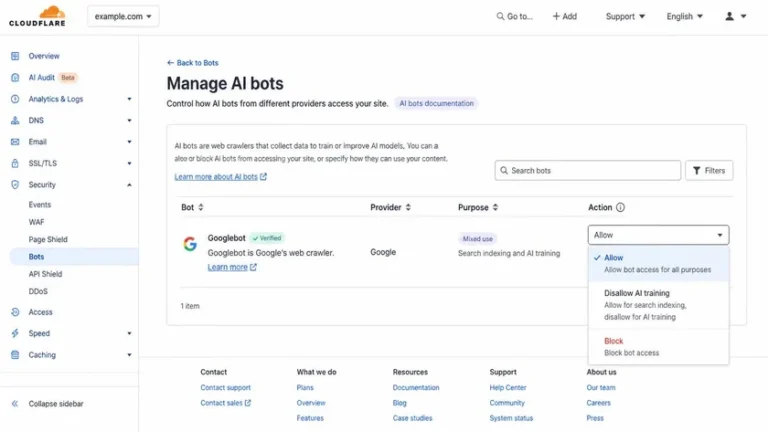
Task: Click the AI bots documentation link
Action: [436, 103]
